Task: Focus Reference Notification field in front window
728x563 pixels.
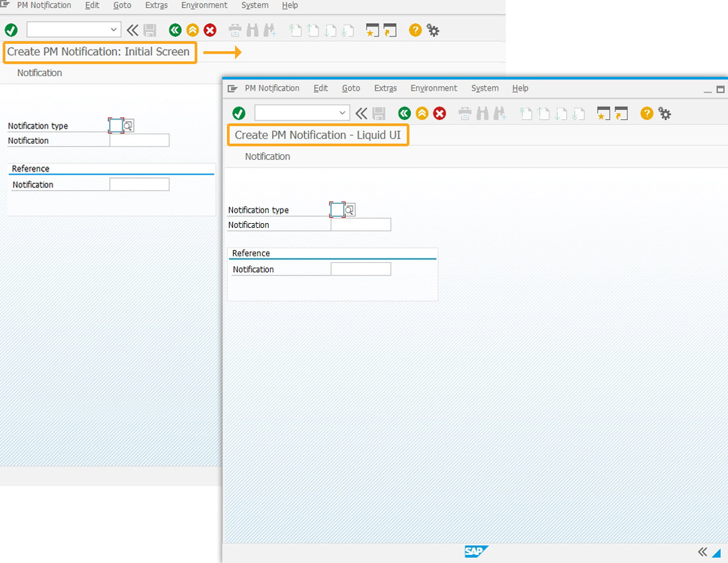Action: [361, 269]
